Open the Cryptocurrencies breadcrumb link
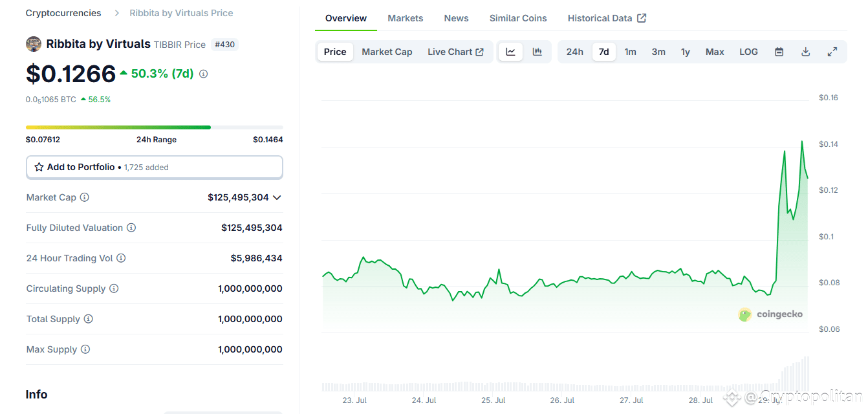Image resolution: width=868 pixels, height=414 pixels. coord(63,12)
